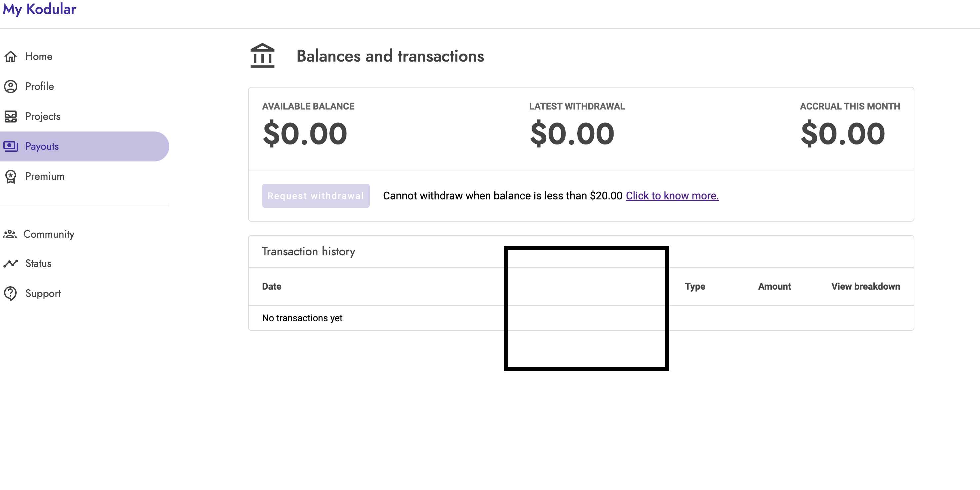Click the Community people icon
The width and height of the screenshot is (980, 490).
10,234
